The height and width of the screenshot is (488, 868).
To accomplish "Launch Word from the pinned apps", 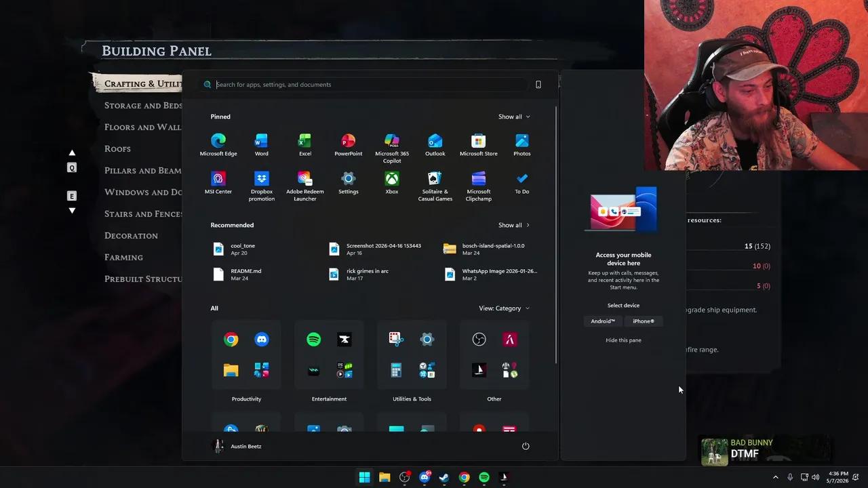I will coord(261,145).
